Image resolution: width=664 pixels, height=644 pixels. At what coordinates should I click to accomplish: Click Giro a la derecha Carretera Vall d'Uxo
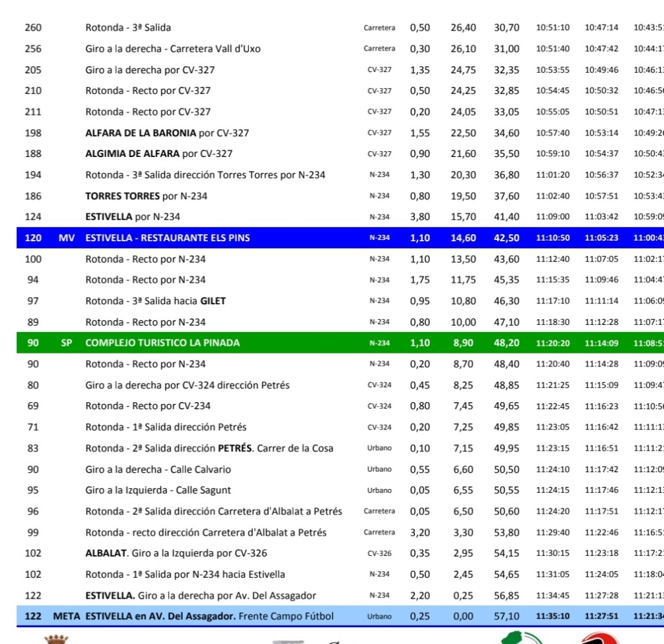172,49
